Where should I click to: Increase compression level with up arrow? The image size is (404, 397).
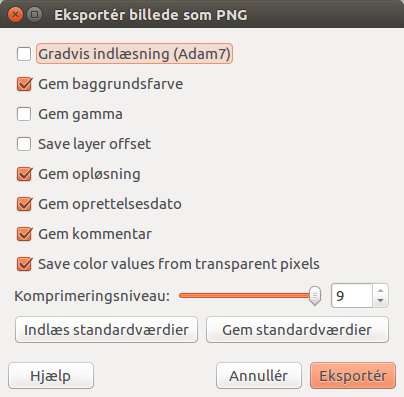380,290
